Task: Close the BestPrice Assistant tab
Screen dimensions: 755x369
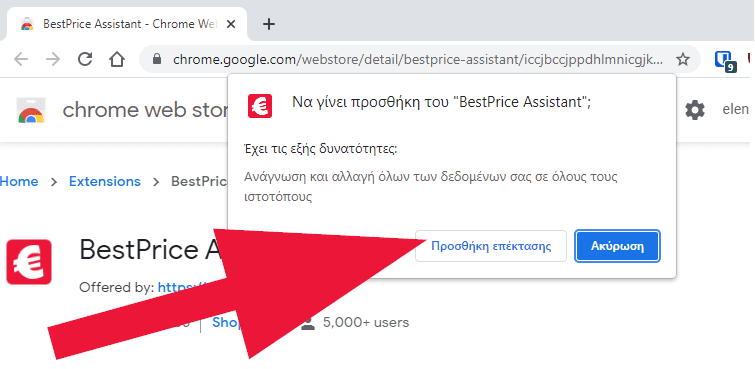Action: [231, 24]
